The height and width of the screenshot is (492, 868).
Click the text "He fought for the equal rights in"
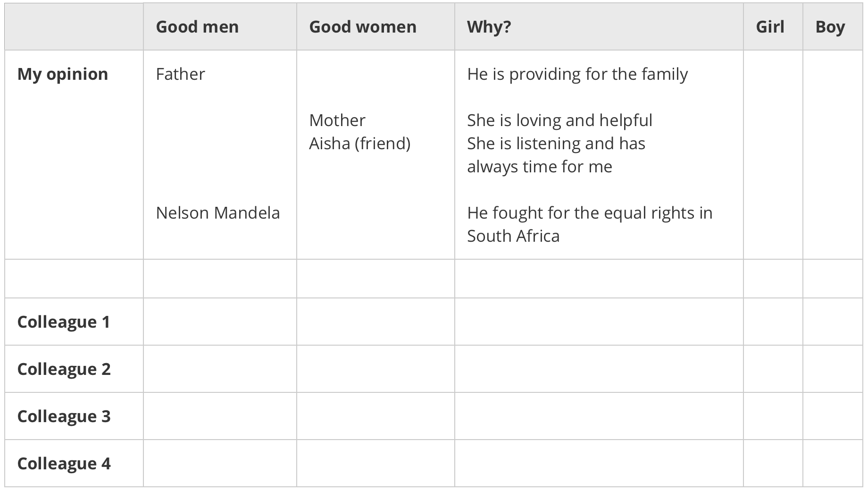589,213
